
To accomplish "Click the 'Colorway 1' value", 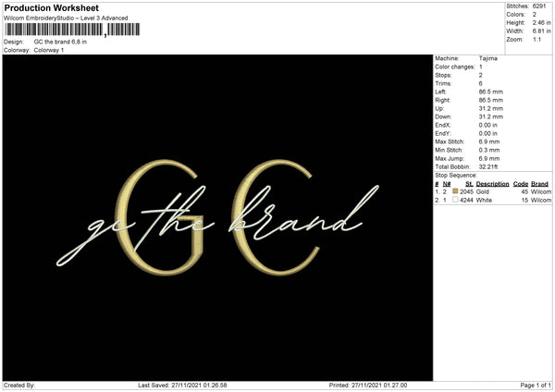I will (49, 50).
